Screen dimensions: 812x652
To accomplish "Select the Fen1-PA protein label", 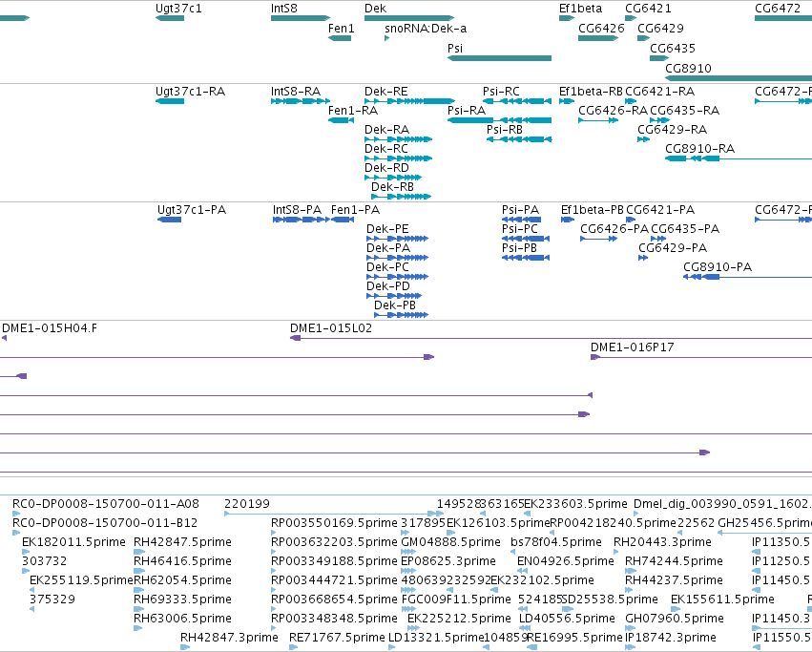I will pyautogui.click(x=355, y=209).
